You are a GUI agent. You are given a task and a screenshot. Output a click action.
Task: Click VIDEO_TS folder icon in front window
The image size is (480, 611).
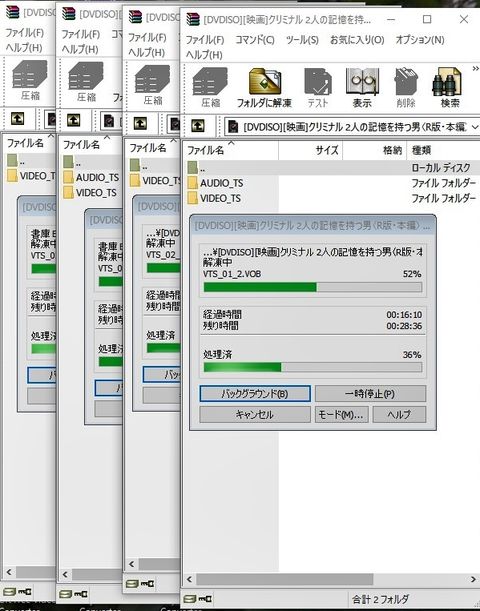192,198
